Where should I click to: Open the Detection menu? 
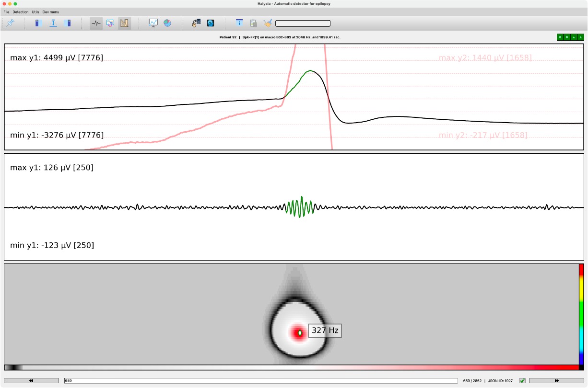point(21,11)
